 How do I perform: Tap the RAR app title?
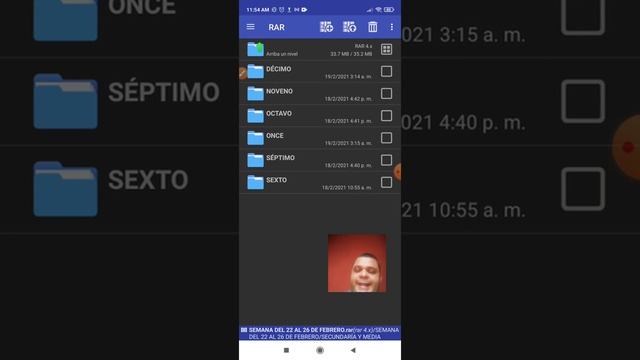tap(276, 27)
